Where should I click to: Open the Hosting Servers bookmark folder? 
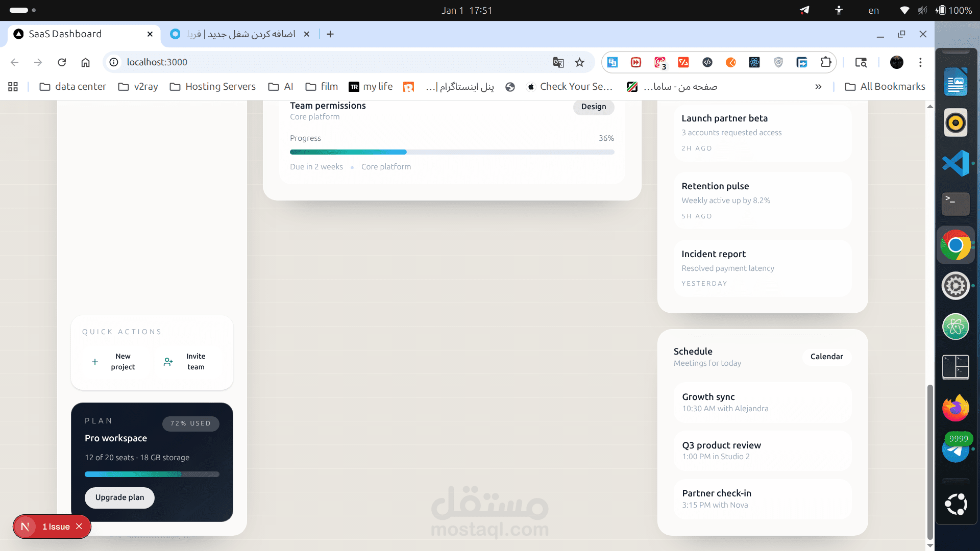[x=213, y=87]
